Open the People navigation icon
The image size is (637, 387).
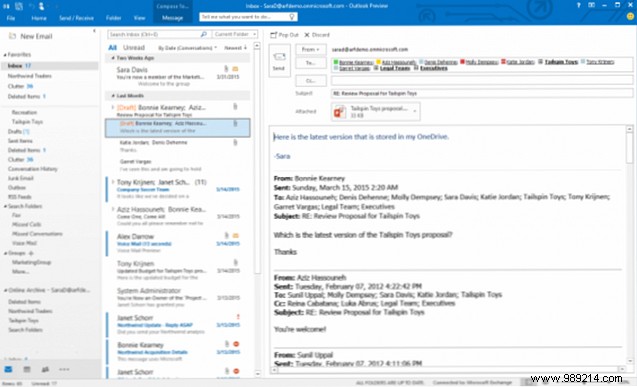45,370
